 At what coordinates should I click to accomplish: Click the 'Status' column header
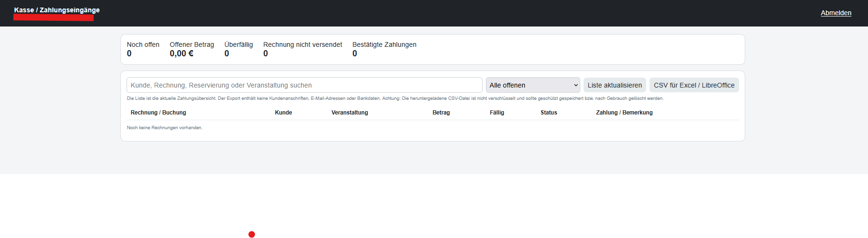[x=549, y=113]
